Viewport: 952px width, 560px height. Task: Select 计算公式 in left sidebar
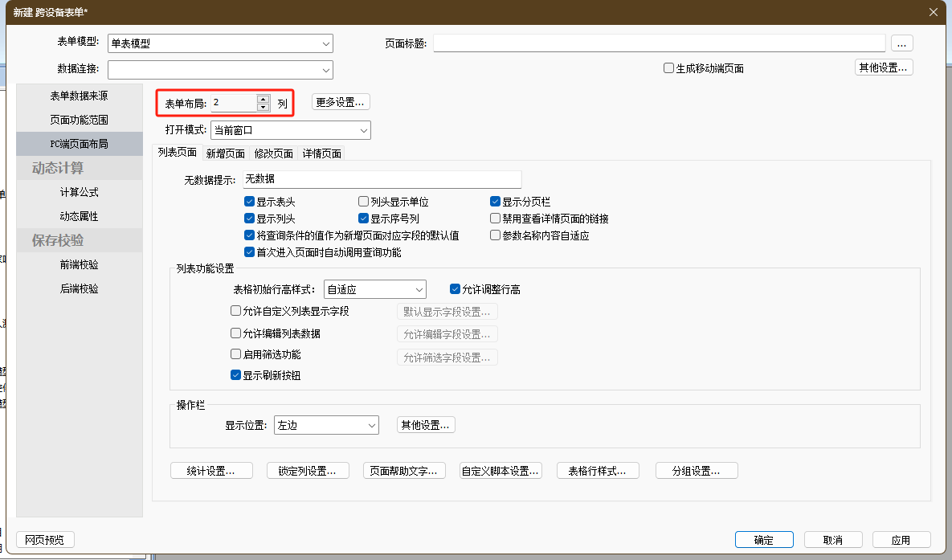pos(79,193)
